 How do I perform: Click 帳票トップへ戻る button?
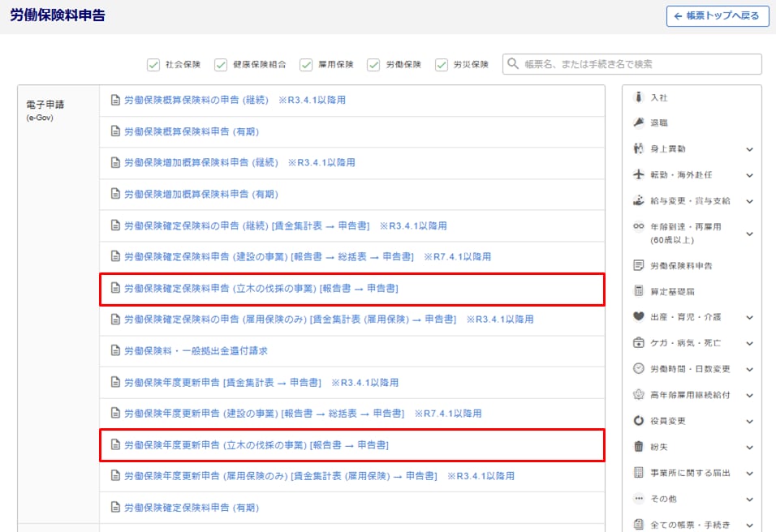[x=717, y=16]
